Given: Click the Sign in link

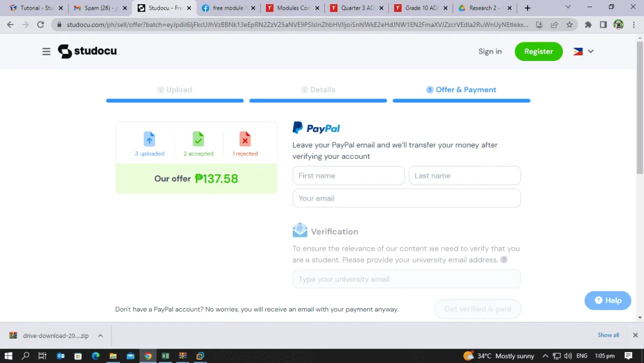Looking at the screenshot, I should click(x=490, y=51).
